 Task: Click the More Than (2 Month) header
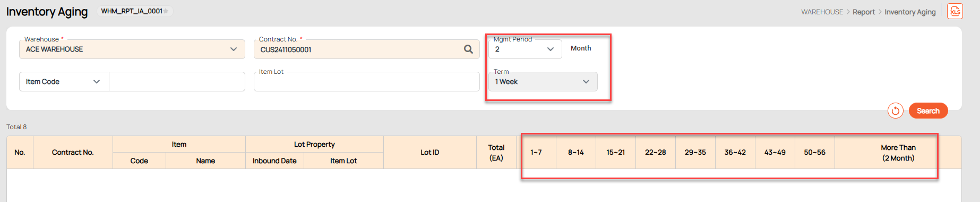(x=898, y=153)
